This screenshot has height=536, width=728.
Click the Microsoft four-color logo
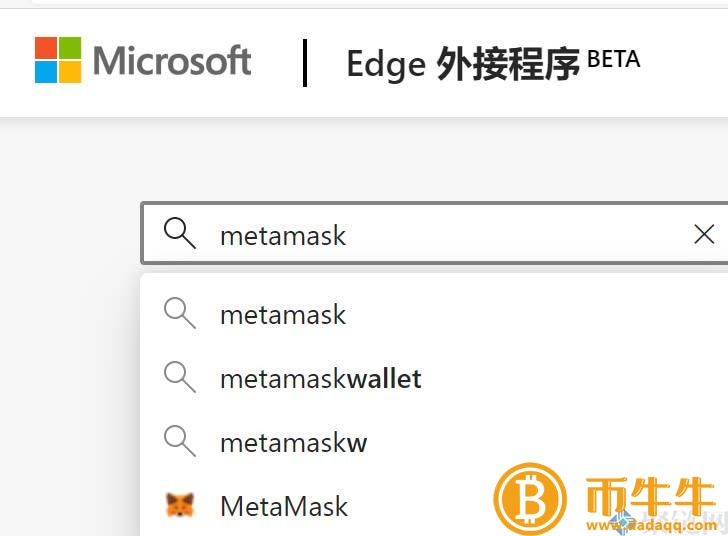[58, 60]
